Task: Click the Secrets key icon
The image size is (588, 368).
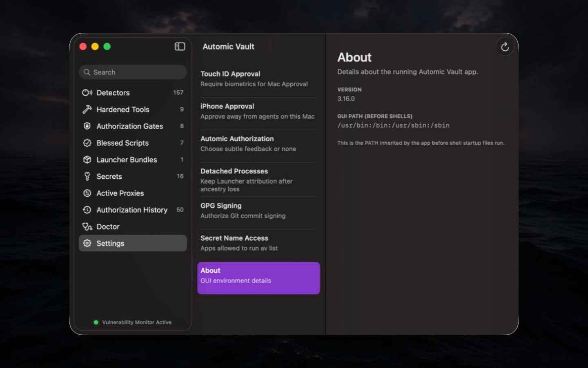Action: click(x=87, y=177)
